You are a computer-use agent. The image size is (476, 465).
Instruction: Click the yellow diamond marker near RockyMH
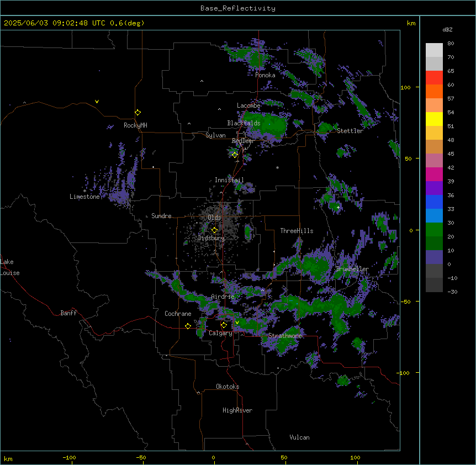pos(137,112)
